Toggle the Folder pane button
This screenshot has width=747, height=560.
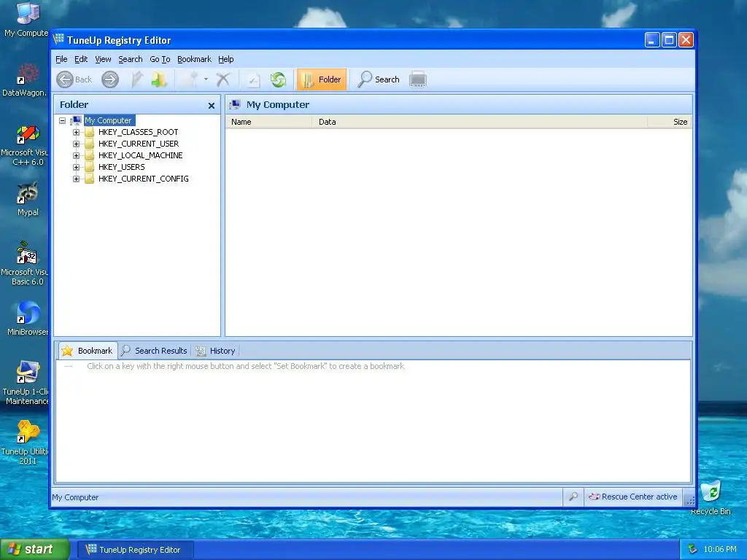tap(322, 79)
